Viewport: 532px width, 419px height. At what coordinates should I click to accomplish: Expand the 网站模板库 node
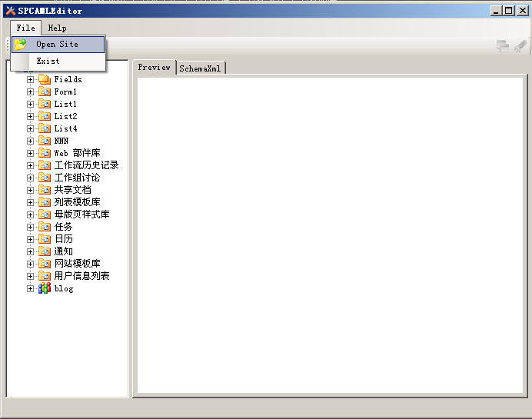coord(30,264)
